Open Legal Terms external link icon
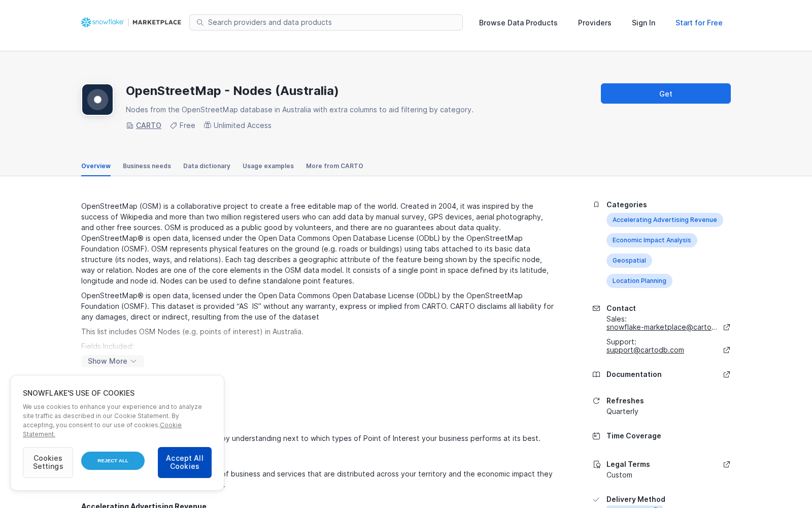The width and height of the screenshot is (812, 508). pos(727,464)
